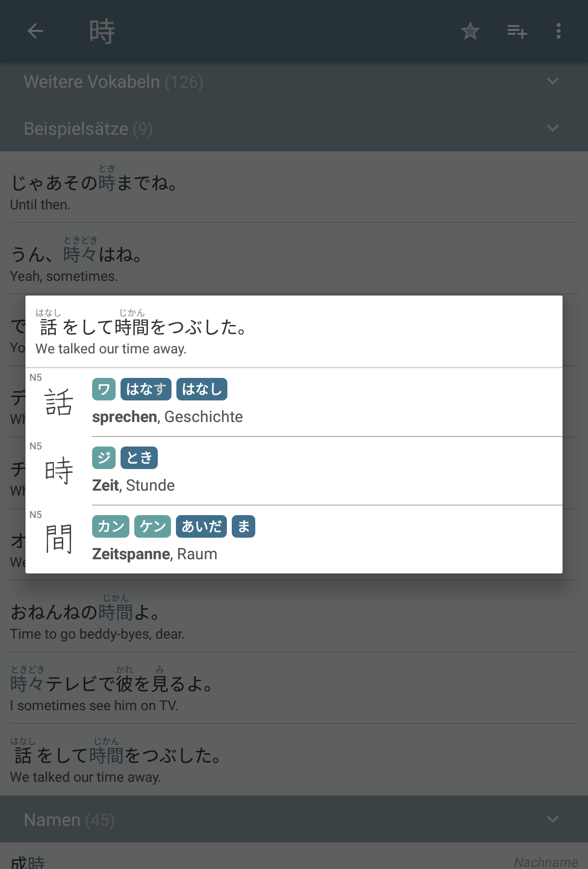The image size is (588, 869).
Task: Tap the とき reading tag
Action: 139,458
